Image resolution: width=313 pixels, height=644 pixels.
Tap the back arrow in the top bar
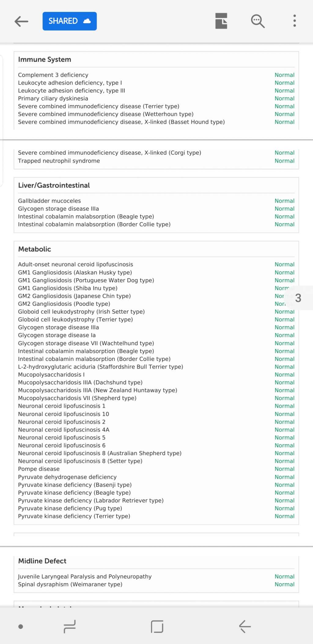[21, 21]
